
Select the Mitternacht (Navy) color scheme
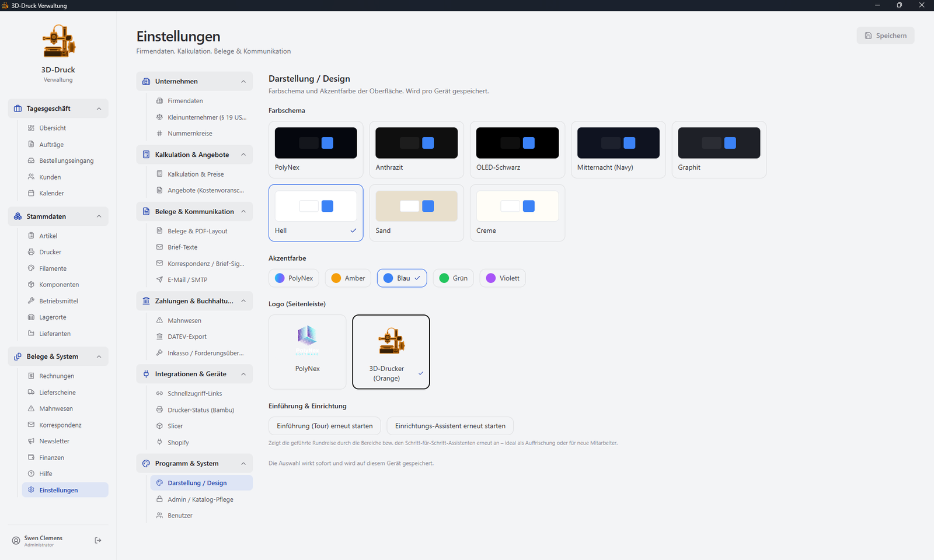click(618, 150)
